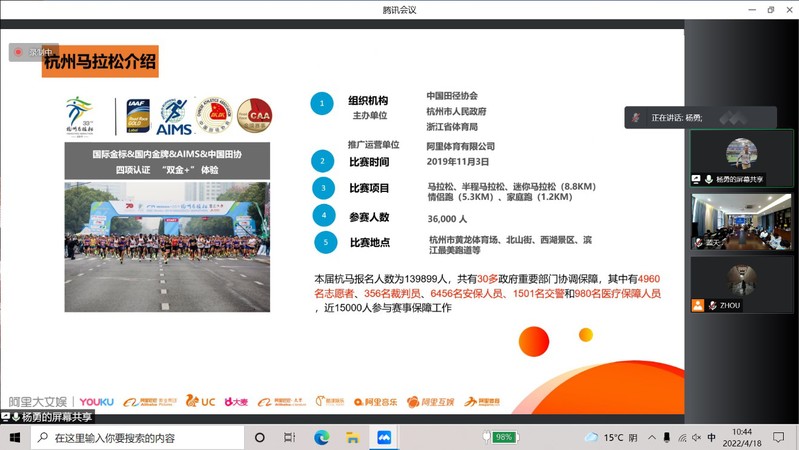Select the 姜天 participant video thumbnail
Screen dimensions: 799x450
click(x=741, y=221)
